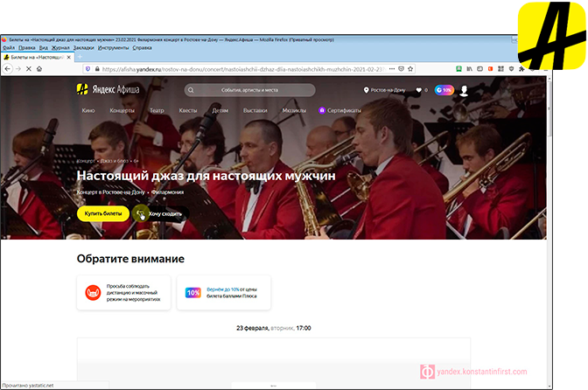Image resolution: width=588 pixels, height=390 pixels.
Task: Go forward with the forward arrow
Action: coord(18,69)
